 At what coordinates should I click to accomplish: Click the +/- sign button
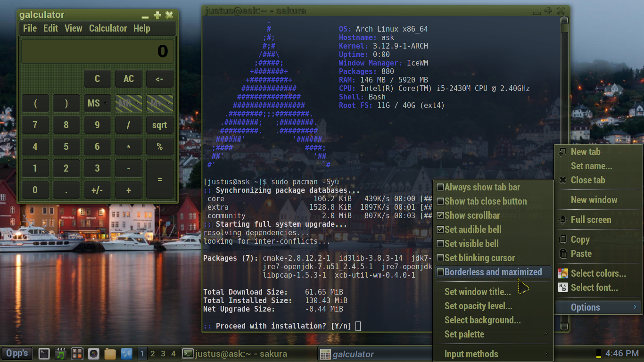98,190
